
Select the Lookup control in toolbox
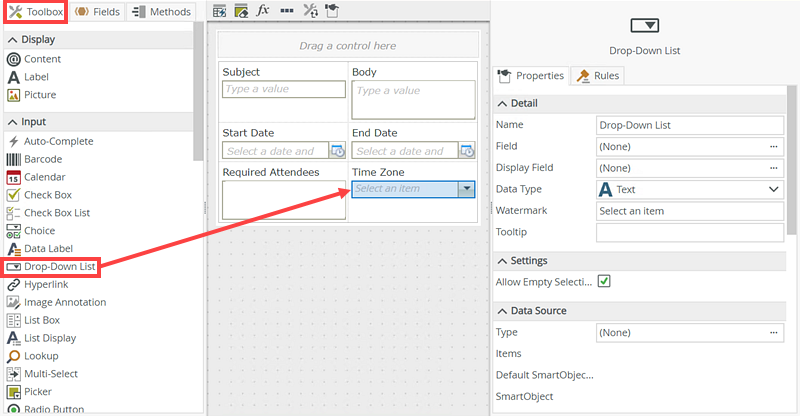click(43, 356)
